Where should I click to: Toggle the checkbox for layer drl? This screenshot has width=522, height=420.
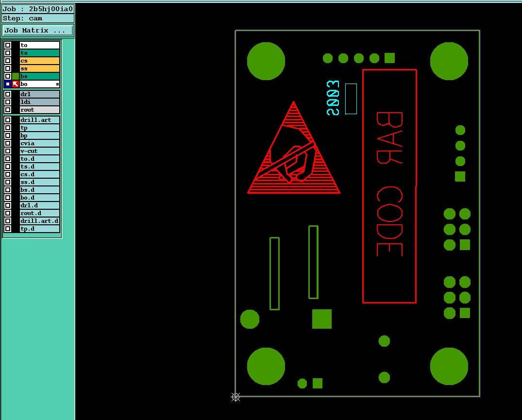point(8,94)
